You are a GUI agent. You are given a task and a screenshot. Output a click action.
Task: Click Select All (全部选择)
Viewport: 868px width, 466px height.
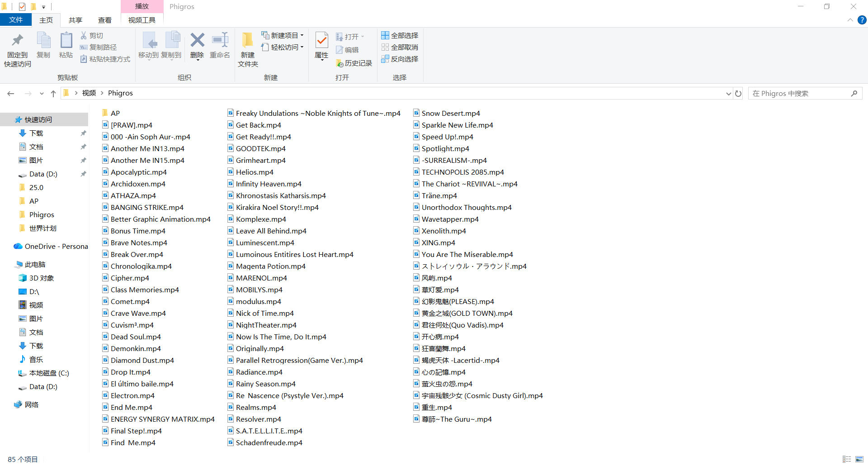tap(400, 35)
